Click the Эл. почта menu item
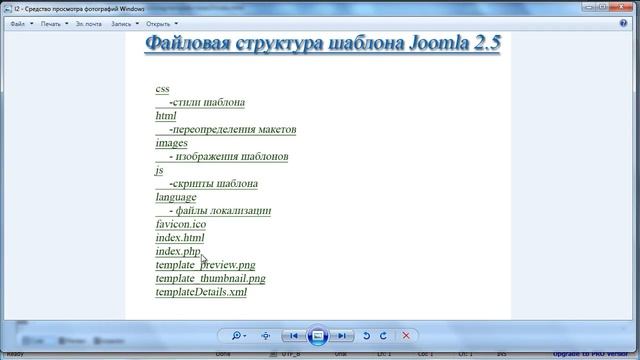 tap(89, 24)
